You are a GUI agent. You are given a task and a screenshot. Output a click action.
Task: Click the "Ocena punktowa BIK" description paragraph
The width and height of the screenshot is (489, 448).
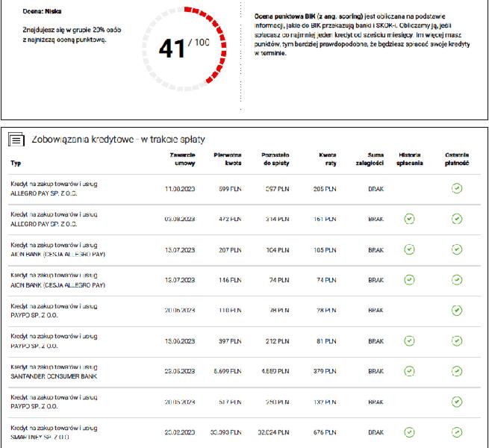point(362,34)
